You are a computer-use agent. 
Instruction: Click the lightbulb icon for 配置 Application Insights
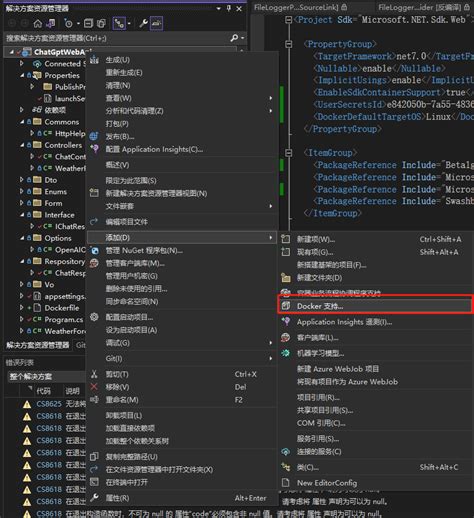(95, 149)
